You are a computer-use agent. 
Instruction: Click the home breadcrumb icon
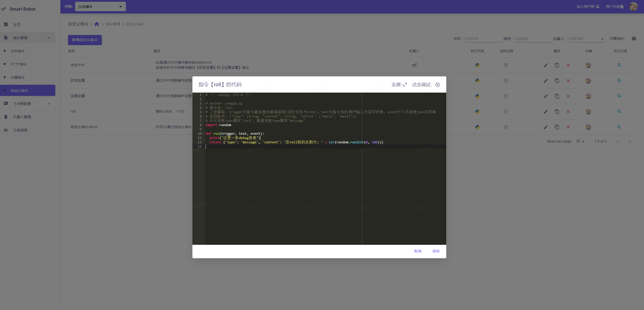click(96, 24)
